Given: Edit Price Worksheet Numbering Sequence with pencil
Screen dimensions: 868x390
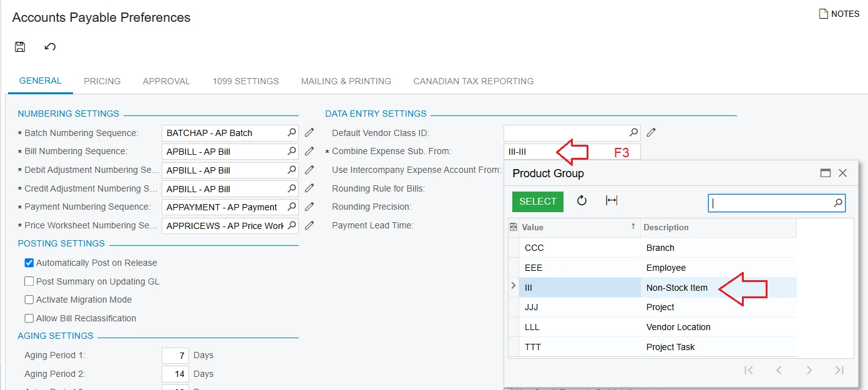Looking at the screenshot, I should pos(310,225).
